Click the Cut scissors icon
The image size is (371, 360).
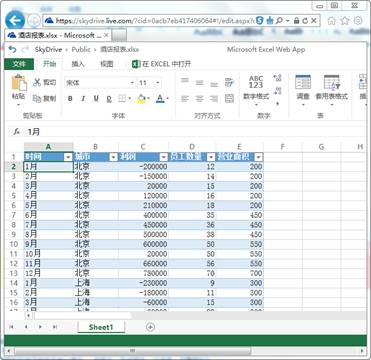(x=37, y=82)
